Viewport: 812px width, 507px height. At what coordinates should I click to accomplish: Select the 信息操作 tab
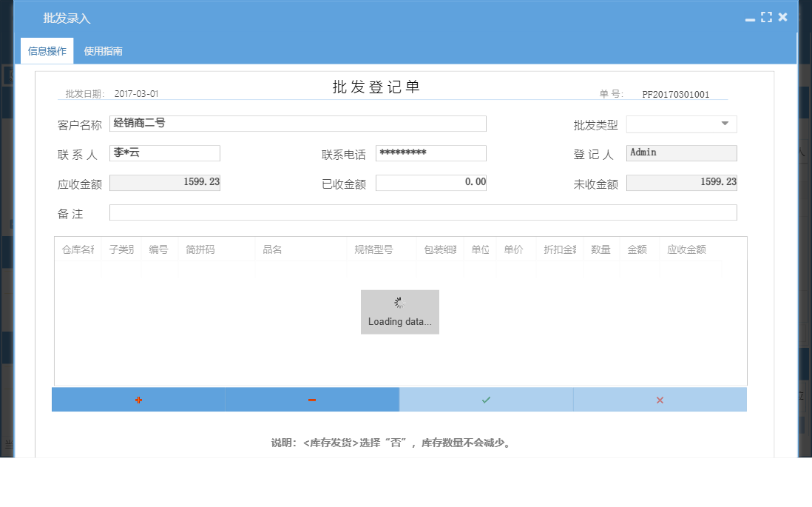point(46,50)
